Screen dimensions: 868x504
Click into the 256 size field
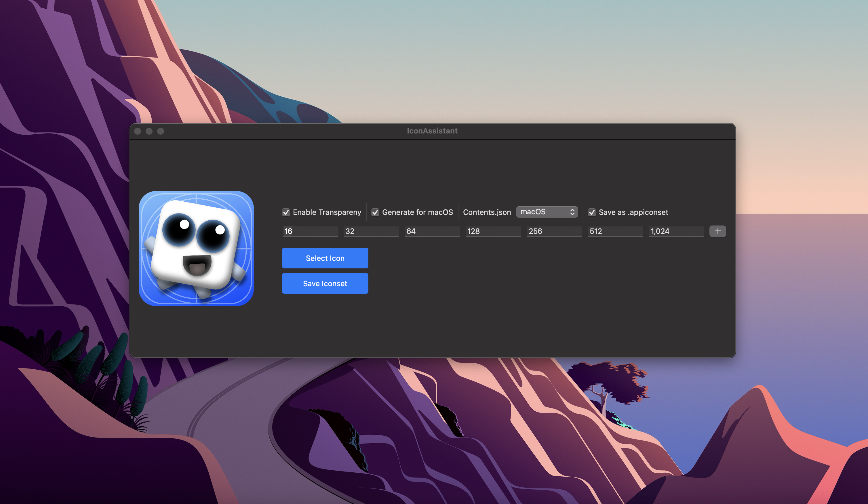[x=554, y=231]
